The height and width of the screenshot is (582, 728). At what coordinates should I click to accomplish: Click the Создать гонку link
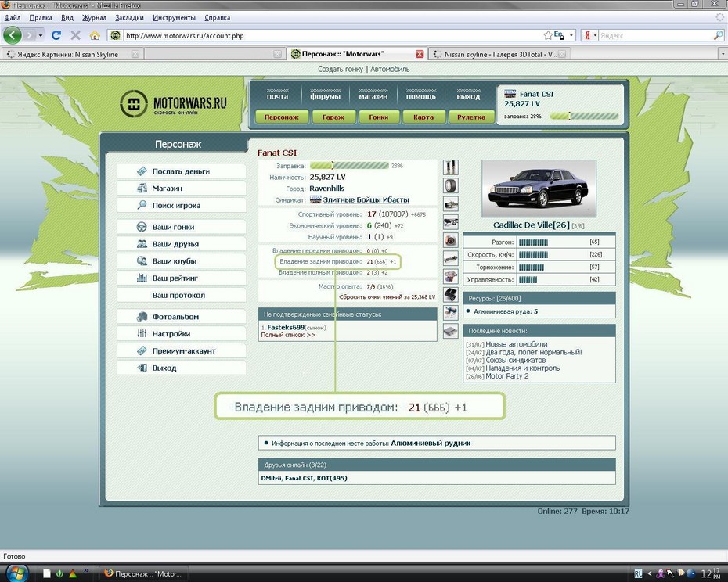pyautogui.click(x=341, y=69)
